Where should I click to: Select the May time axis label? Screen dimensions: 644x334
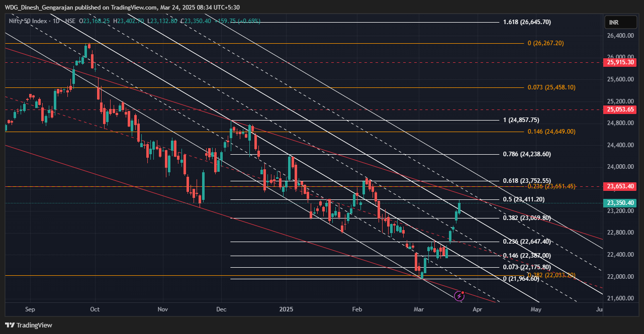536,309
